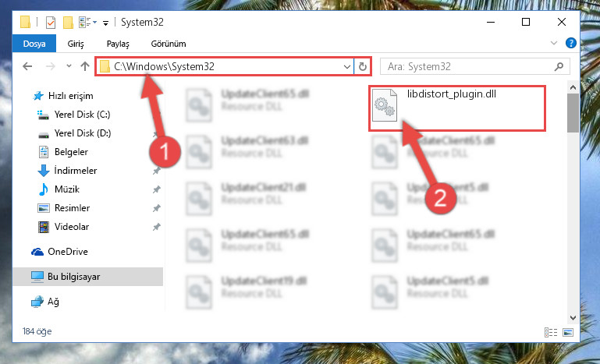Open the Görünüm ribbon tab
This screenshot has height=364, width=600.
(x=169, y=44)
